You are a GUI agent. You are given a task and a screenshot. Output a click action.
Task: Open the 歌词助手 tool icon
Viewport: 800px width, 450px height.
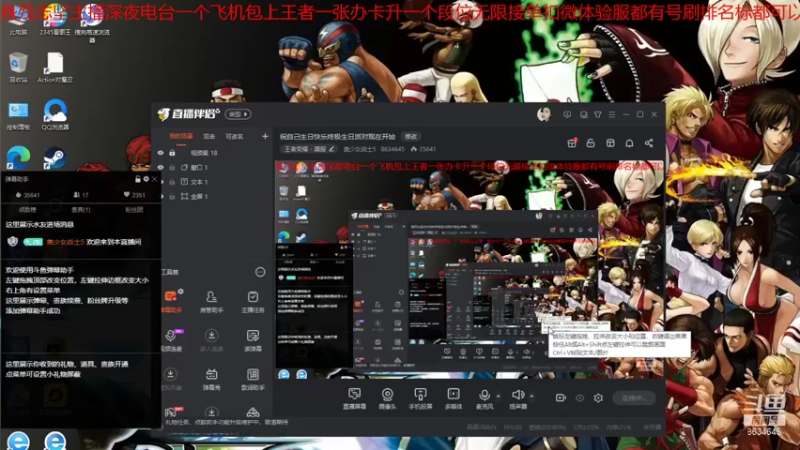click(x=253, y=379)
